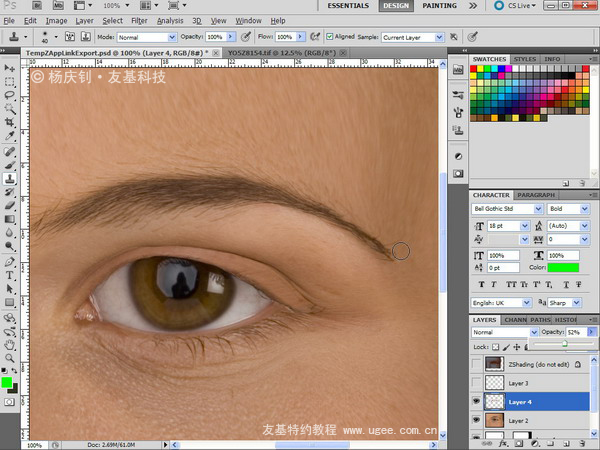Select the Gradient tool

9,219
